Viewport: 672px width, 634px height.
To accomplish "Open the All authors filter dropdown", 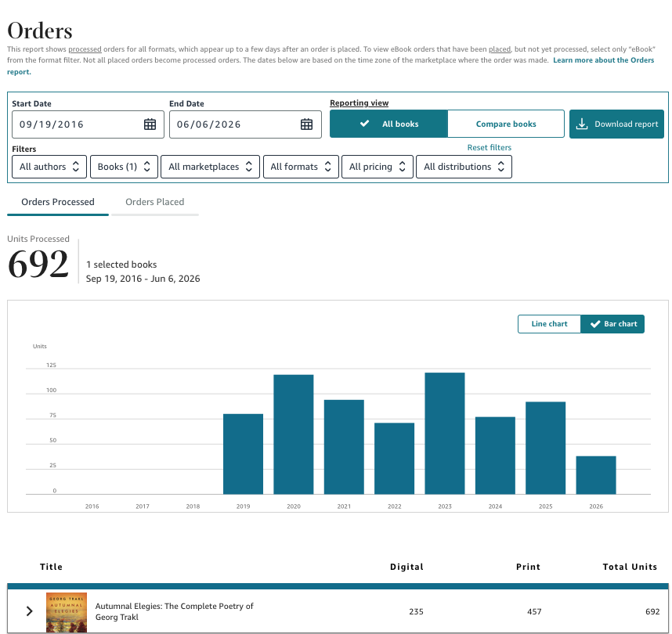I will click(x=49, y=167).
